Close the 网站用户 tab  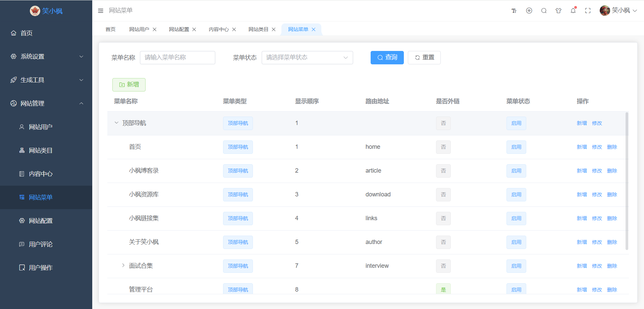click(x=155, y=29)
